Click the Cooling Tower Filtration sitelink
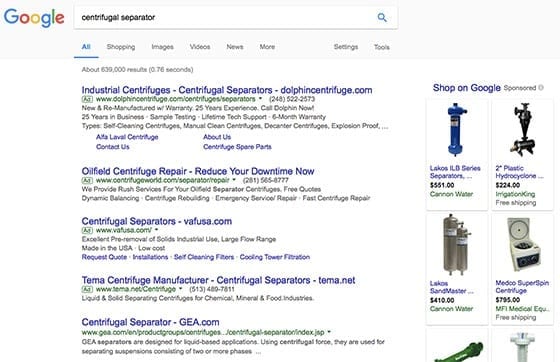The image size is (560, 362). click(275, 257)
